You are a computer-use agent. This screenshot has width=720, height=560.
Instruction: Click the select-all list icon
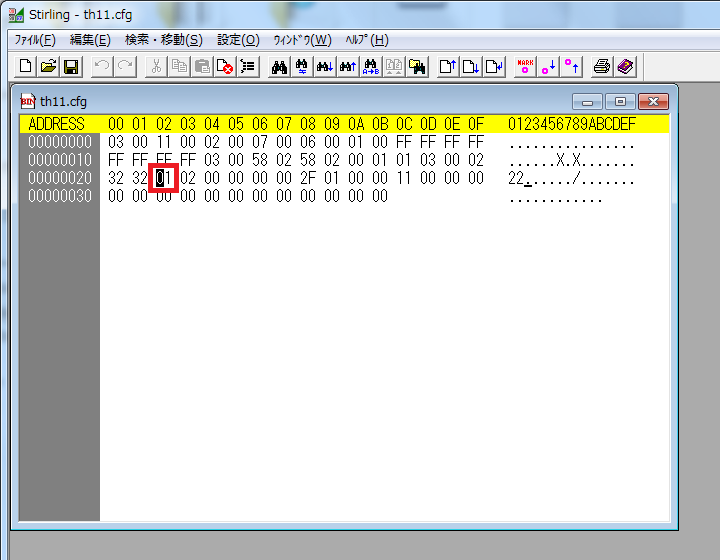(x=248, y=67)
